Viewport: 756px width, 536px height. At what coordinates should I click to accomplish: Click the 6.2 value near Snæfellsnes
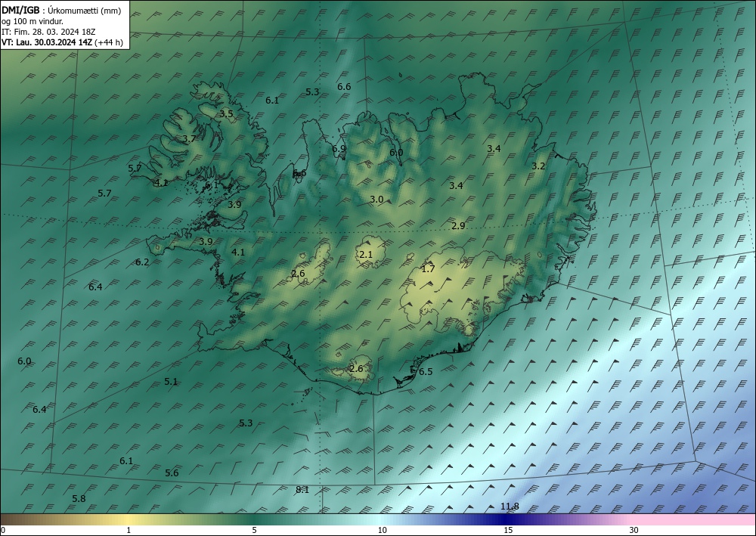pyautogui.click(x=142, y=262)
